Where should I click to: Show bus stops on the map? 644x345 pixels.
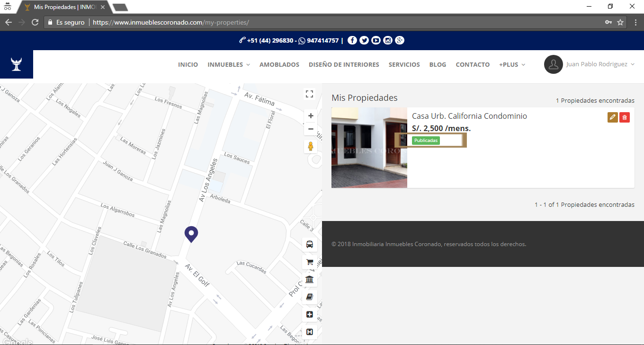point(310,244)
